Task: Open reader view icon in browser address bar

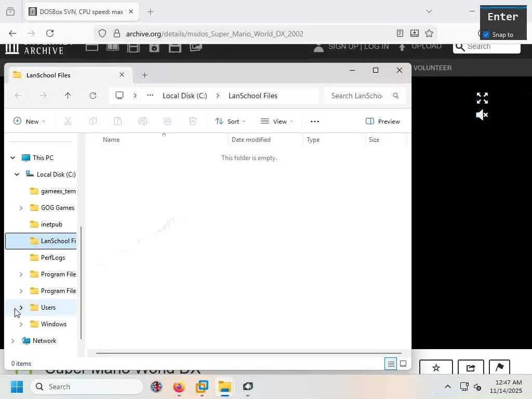Action: click(x=400, y=33)
